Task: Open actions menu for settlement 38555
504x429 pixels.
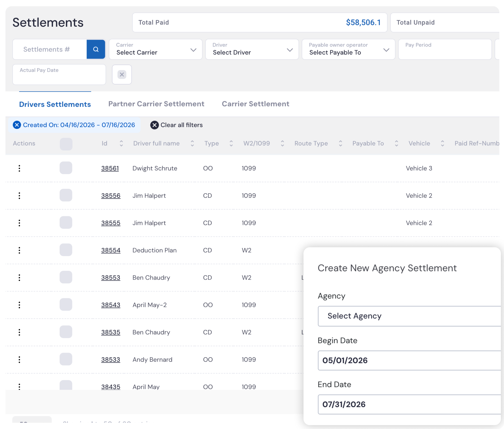Action: point(20,223)
